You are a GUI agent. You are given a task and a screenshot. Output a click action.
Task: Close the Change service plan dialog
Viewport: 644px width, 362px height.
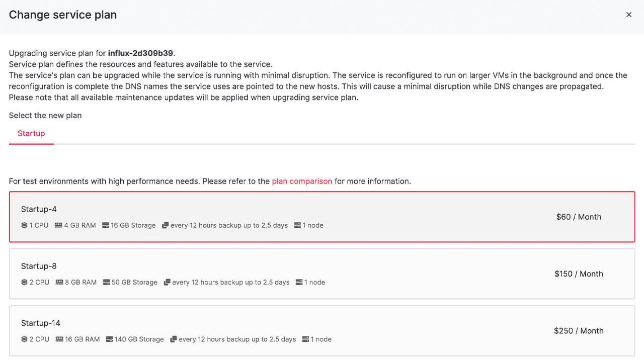click(628, 15)
